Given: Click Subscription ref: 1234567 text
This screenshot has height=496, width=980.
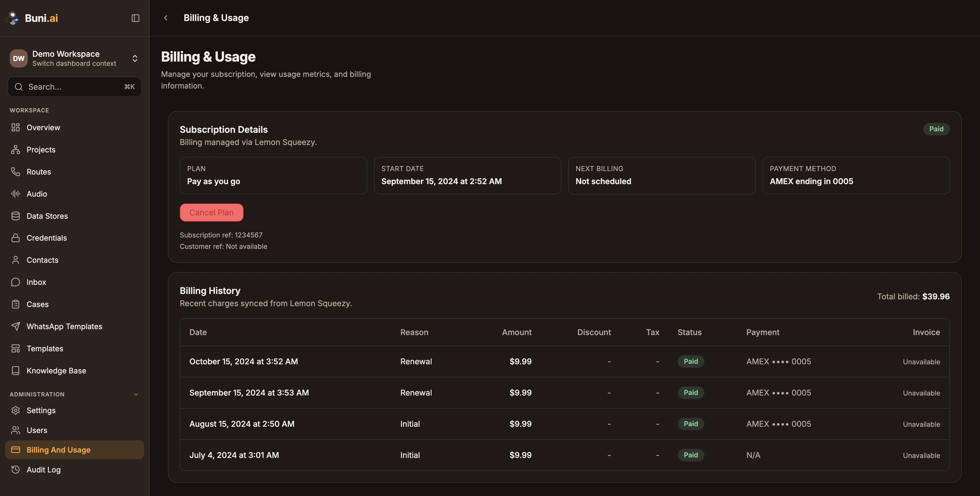Looking at the screenshot, I should pyautogui.click(x=221, y=235).
